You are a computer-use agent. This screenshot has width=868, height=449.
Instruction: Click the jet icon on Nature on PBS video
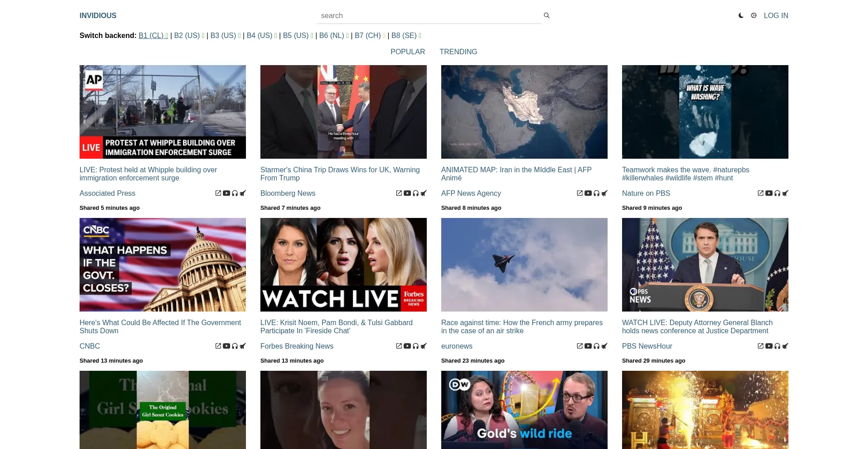[785, 193]
